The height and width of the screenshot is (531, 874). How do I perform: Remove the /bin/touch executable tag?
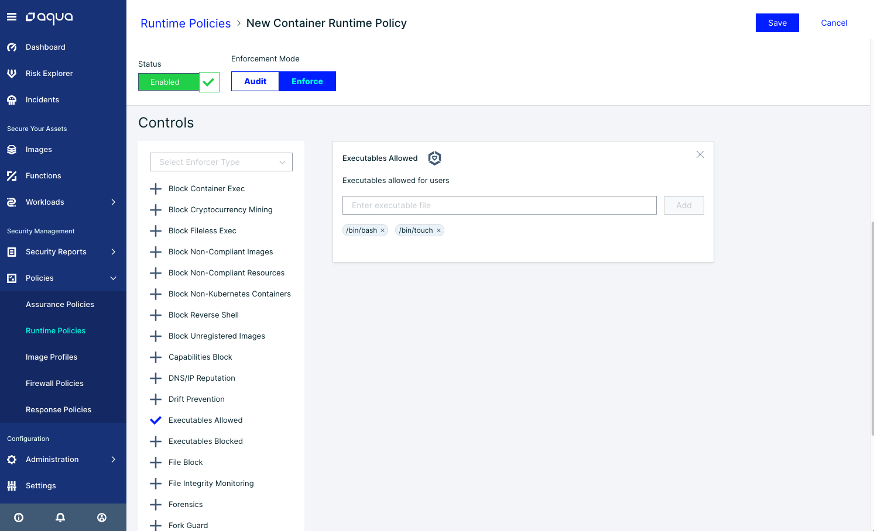click(x=438, y=230)
